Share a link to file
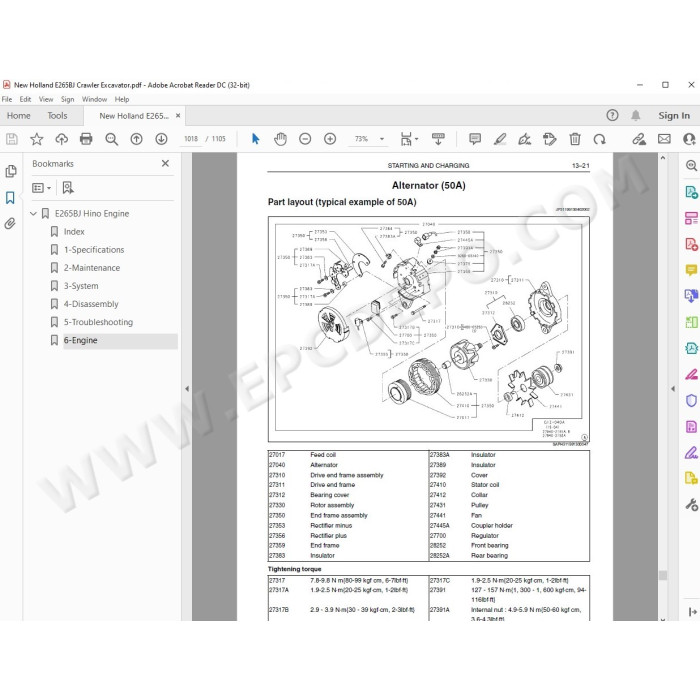700x700 pixels. coord(639,139)
